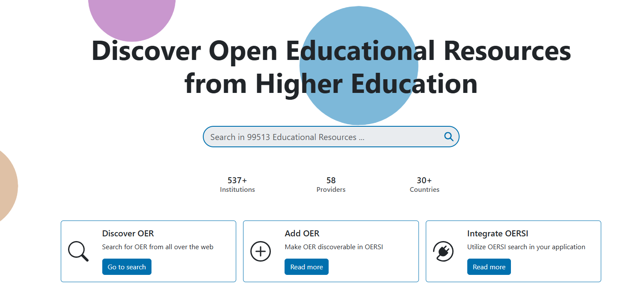
Task: Click the text Utilize OERSI search in your application
Action: [526, 247]
